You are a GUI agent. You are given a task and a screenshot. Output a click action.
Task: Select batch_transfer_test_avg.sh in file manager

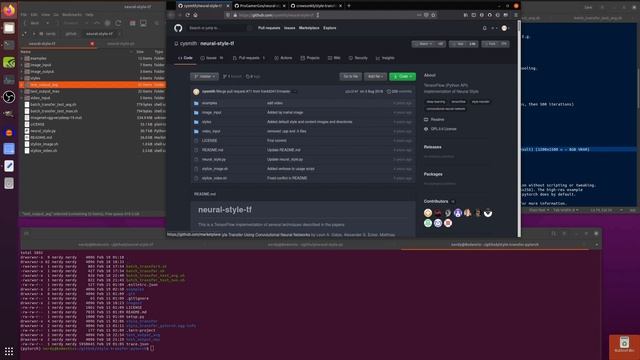pyautogui.click(x=53, y=104)
